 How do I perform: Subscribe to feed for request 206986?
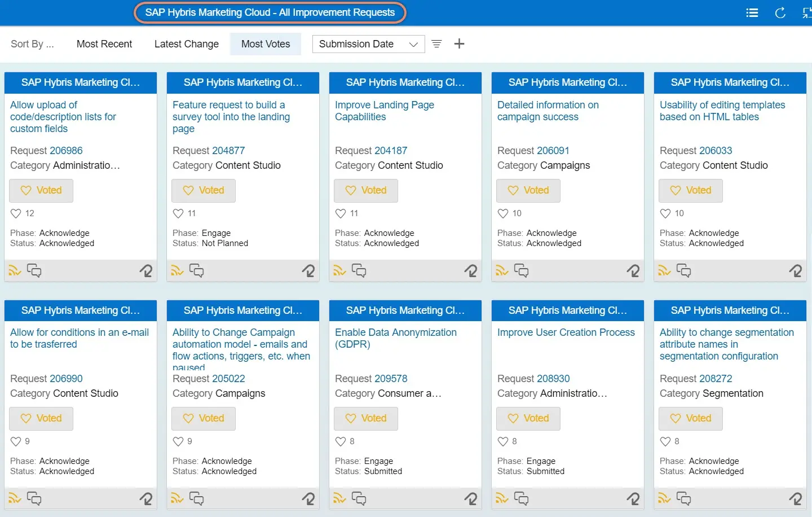pos(15,271)
